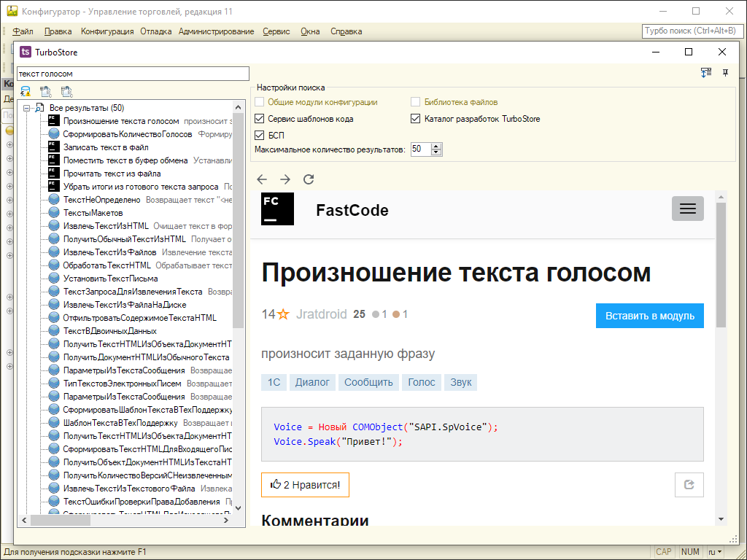Navigate back using the preview pane arrow

pos(262,179)
